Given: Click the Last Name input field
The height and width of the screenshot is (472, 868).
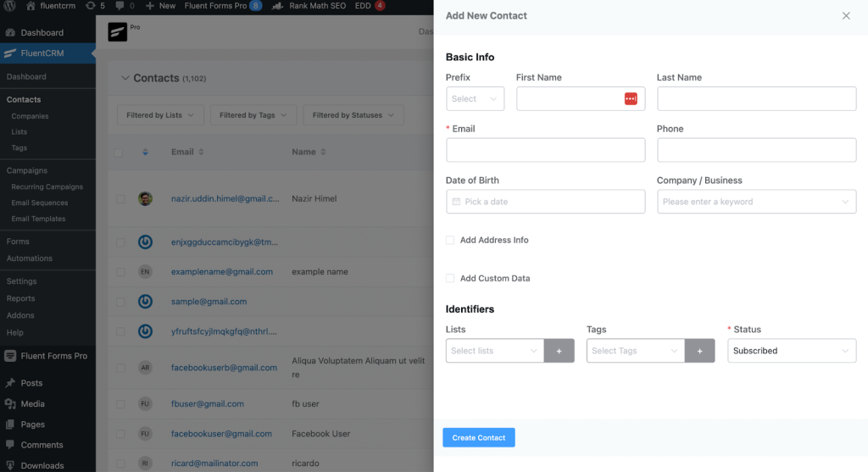Looking at the screenshot, I should tap(756, 98).
